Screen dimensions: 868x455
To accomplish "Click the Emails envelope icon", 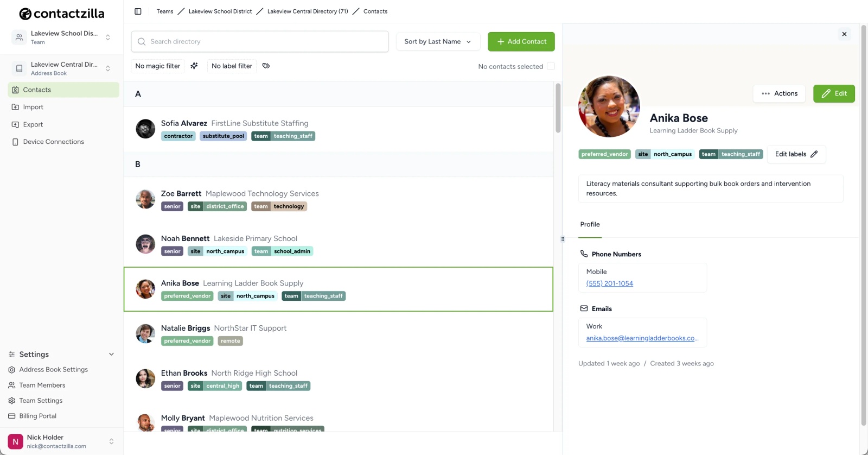I will [584, 308].
